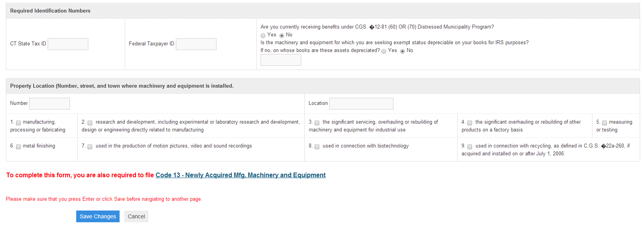Image resolution: width=644 pixels, height=225 pixels.
Task: Check the recycling C.G.S. 22a-260 option
Action: point(470,147)
